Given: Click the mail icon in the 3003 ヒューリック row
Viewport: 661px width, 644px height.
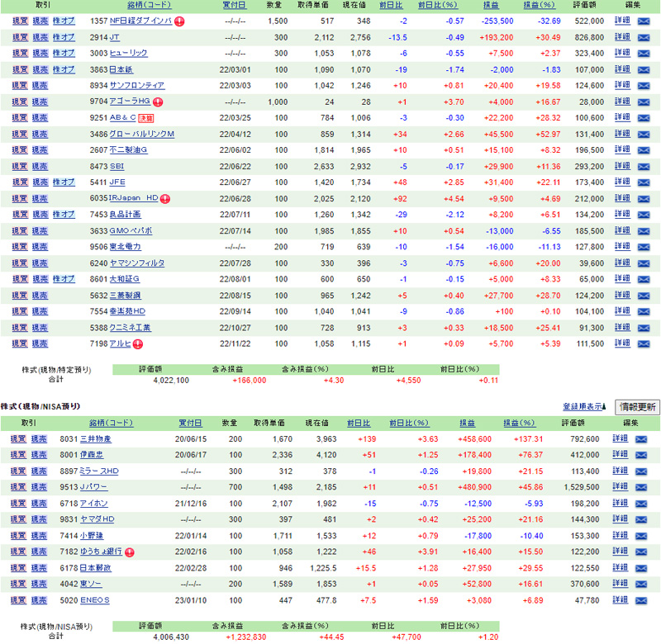Looking at the screenshot, I should point(644,54).
